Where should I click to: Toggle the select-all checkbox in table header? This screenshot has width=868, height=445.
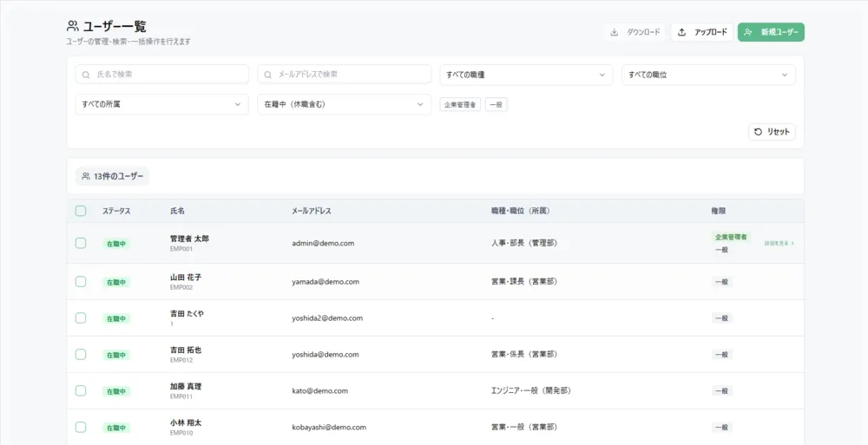pos(81,211)
